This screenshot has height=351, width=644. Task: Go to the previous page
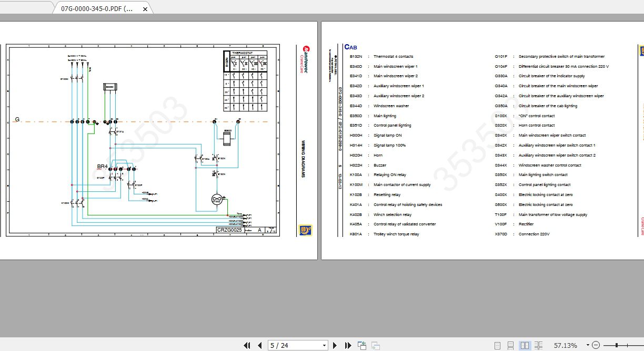point(260,345)
